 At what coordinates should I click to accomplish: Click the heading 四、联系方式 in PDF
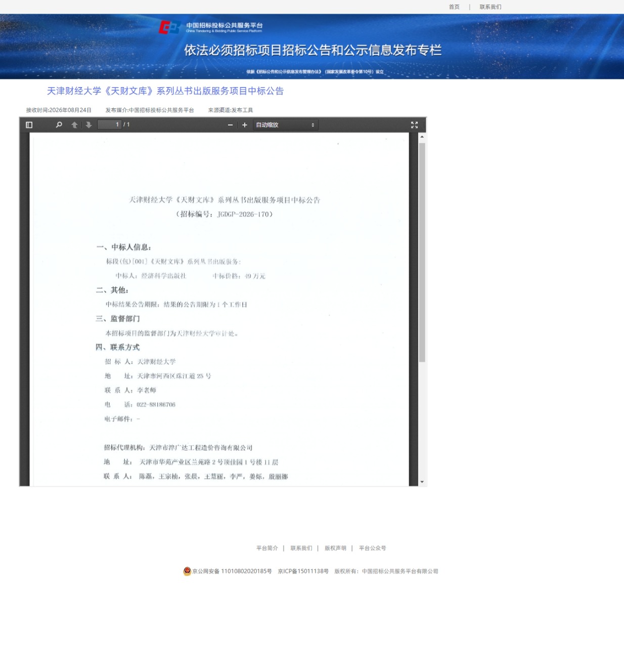117,347
